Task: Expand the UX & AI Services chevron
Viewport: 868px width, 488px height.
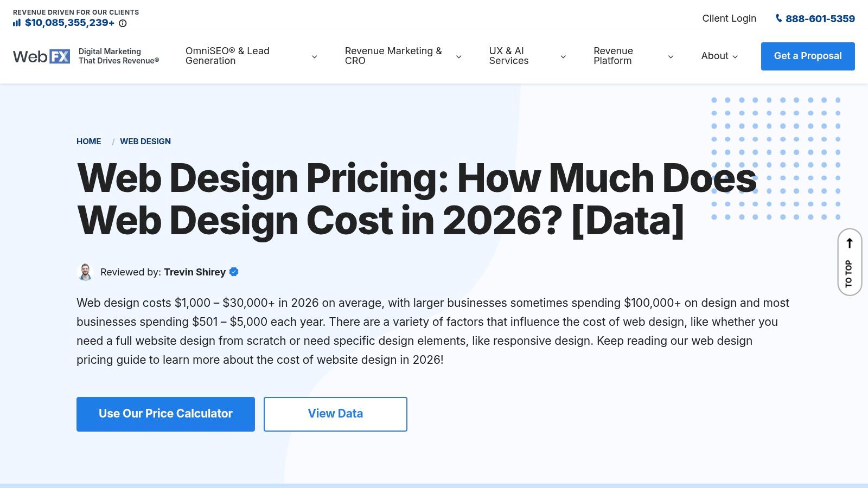Action: 563,57
